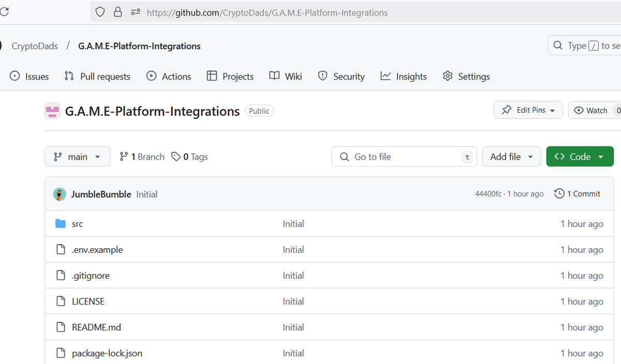Open the LICENSE file
This screenshot has height=364, width=621.
[x=88, y=301]
